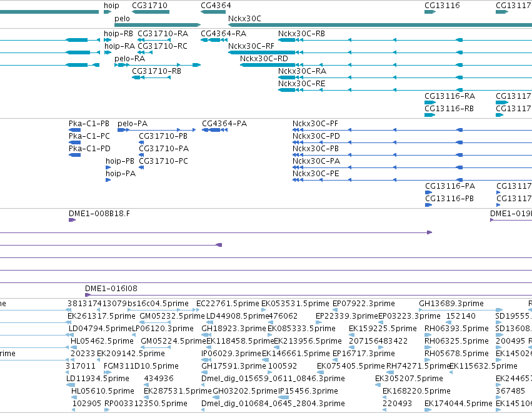Click the pelo gene bar glyph

158,25
